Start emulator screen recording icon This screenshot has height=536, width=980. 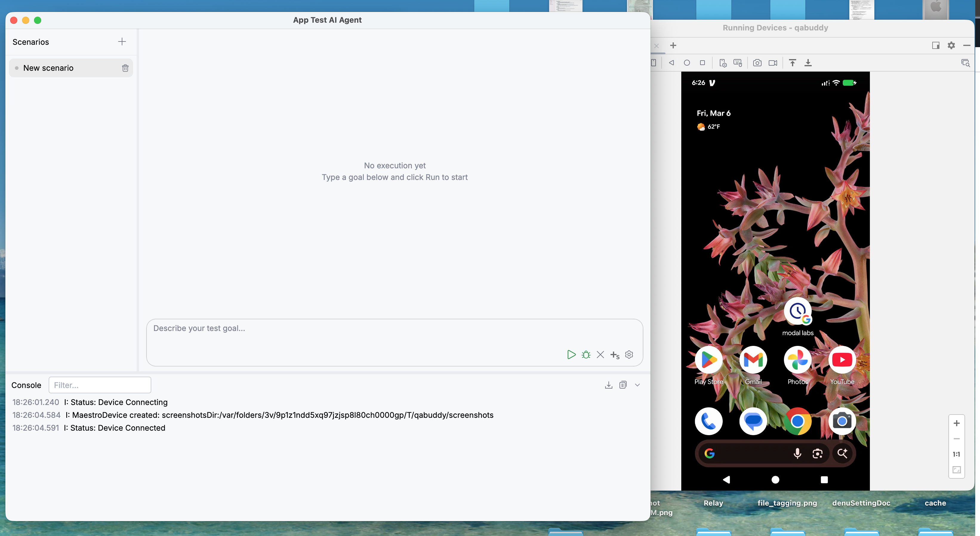coord(773,63)
